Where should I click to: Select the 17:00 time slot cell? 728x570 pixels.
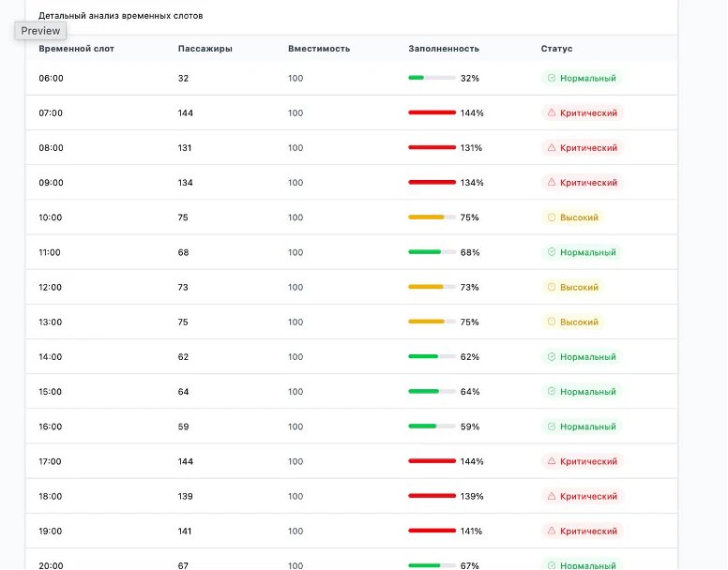pos(50,461)
